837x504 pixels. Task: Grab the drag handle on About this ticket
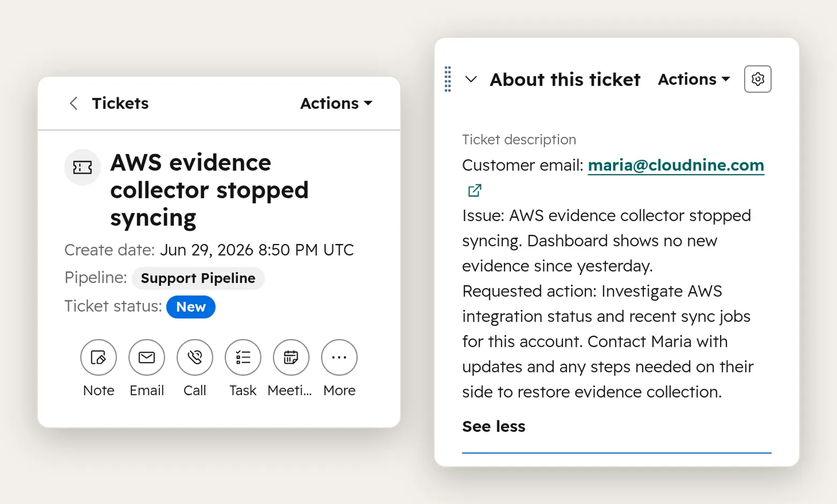point(448,79)
